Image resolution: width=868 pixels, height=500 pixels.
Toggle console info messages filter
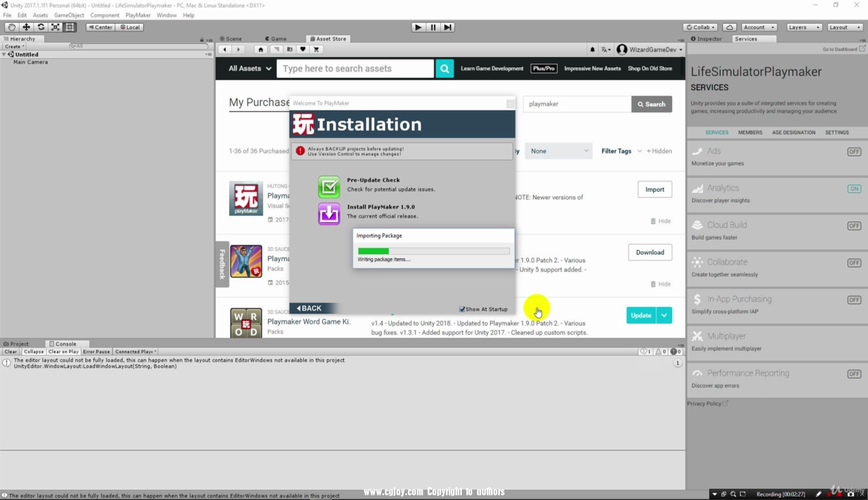(646, 352)
